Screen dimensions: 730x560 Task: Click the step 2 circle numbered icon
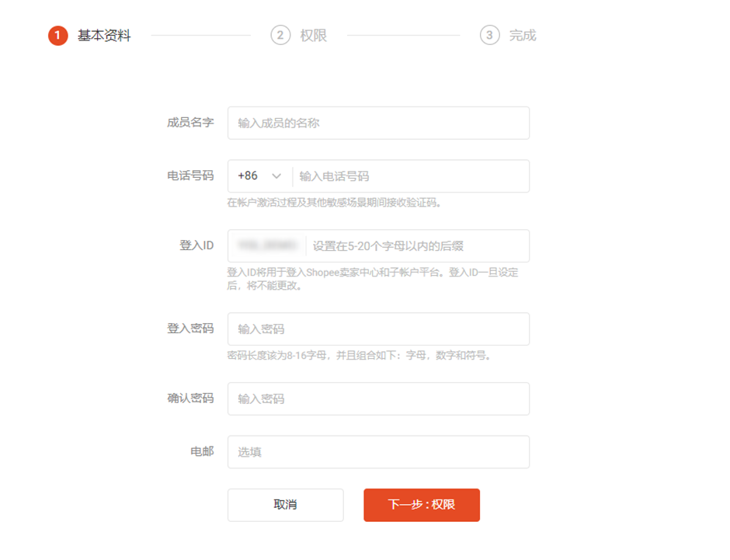pyautogui.click(x=279, y=35)
